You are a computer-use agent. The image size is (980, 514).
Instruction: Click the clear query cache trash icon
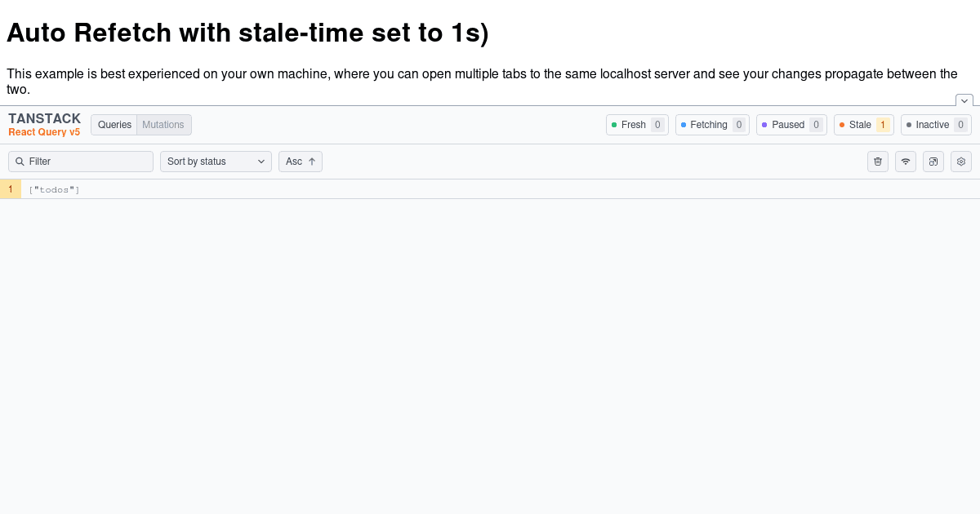[x=878, y=162]
